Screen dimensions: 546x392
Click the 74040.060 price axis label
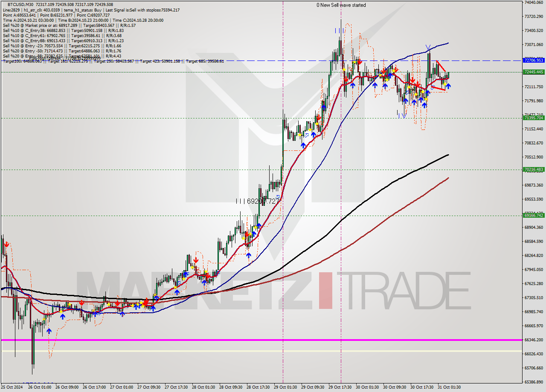click(534, 2)
